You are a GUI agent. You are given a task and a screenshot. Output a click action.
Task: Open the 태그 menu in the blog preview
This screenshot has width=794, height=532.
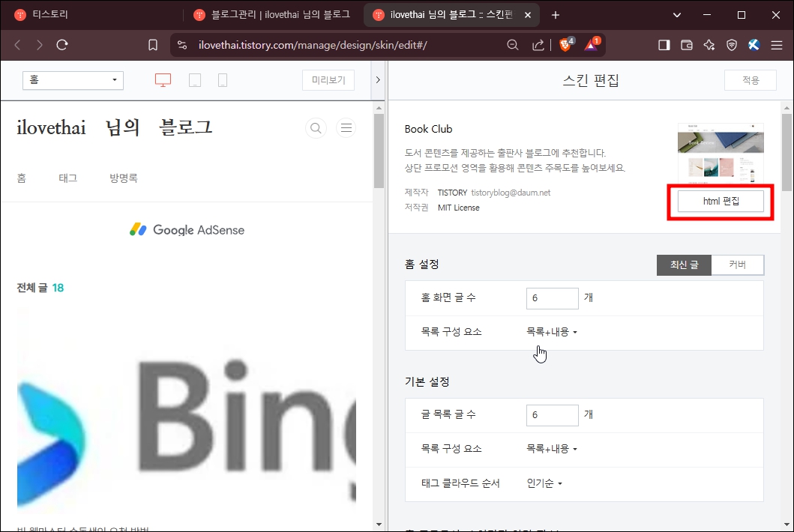click(x=67, y=178)
